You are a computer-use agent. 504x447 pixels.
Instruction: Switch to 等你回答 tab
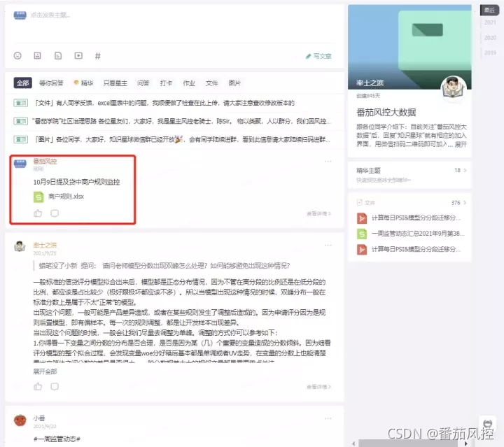(51, 83)
